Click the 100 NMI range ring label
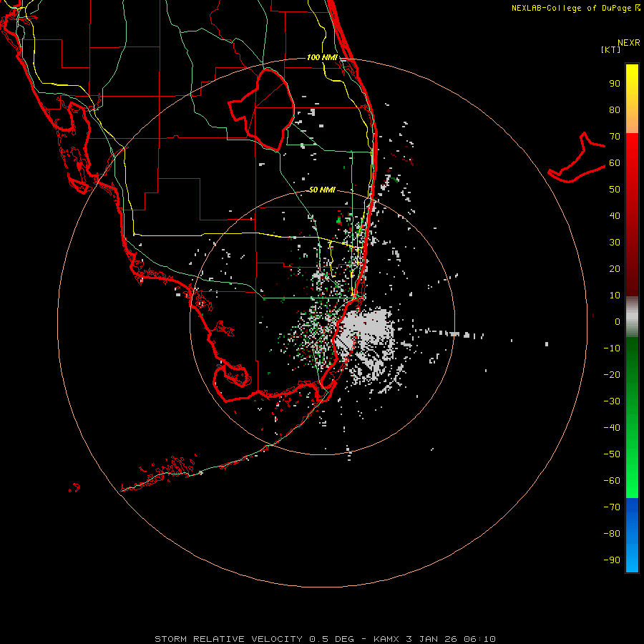The height and width of the screenshot is (644, 644). click(322, 57)
